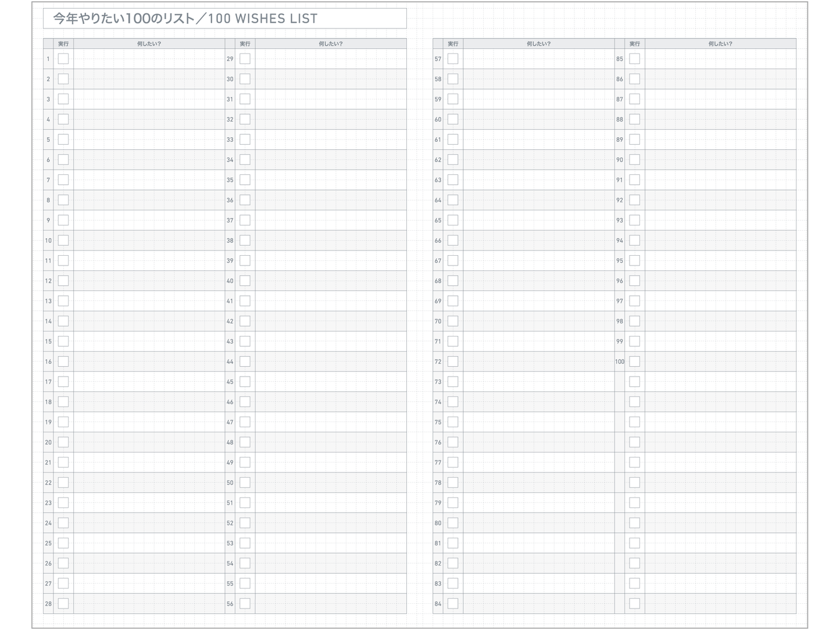Check the box next to number 29

pyautogui.click(x=245, y=59)
